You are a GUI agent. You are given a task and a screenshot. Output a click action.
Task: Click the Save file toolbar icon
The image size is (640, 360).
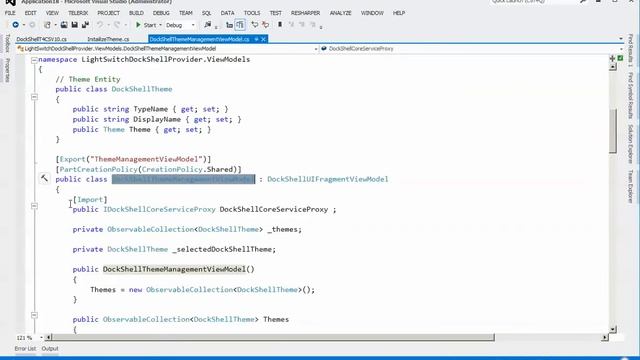coord(74,25)
